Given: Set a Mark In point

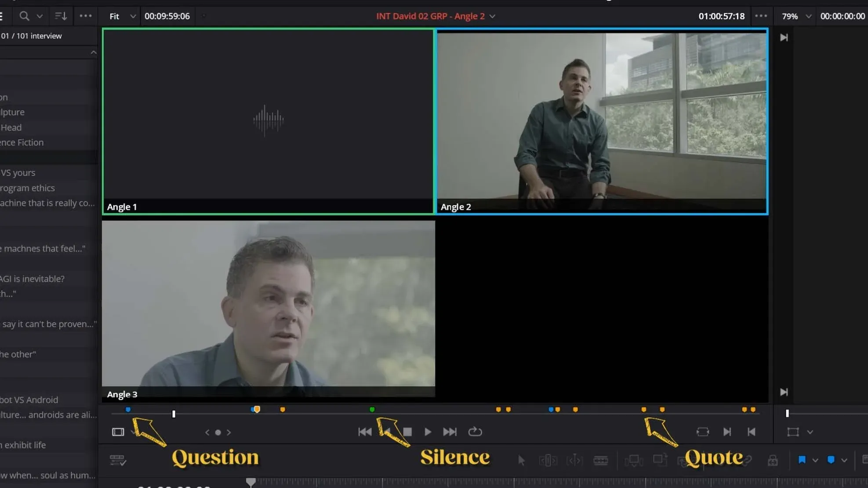Looking at the screenshot, I should (x=727, y=432).
